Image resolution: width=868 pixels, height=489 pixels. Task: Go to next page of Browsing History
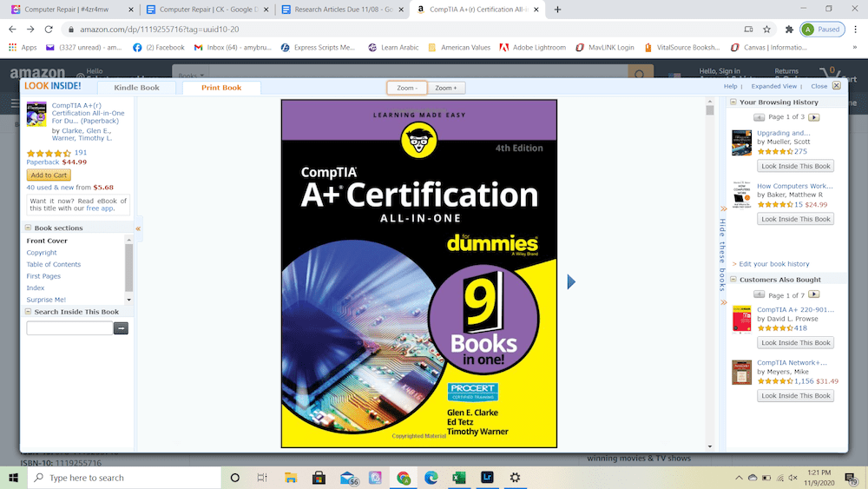point(814,117)
